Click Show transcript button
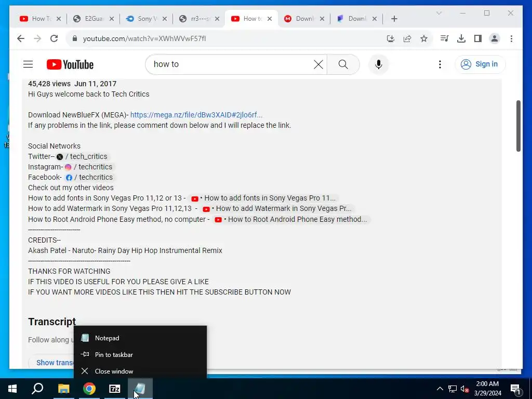 (54, 362)
